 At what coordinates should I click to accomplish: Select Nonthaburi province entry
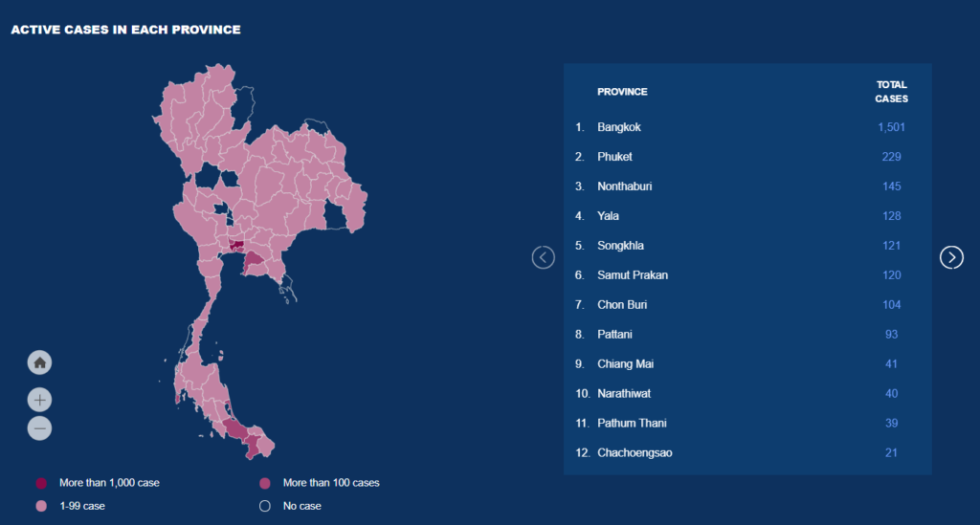coord(746,186)
